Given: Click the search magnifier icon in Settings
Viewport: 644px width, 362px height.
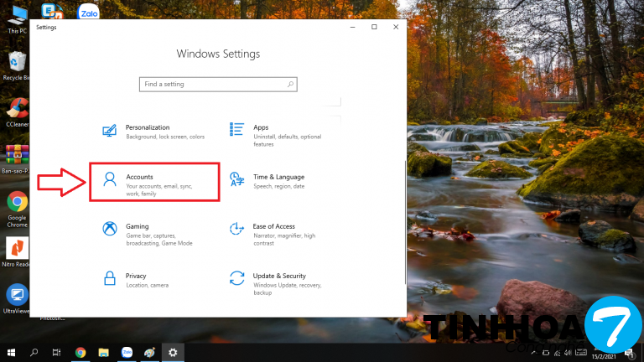Looking at the screenshot, I should [290, 85].
